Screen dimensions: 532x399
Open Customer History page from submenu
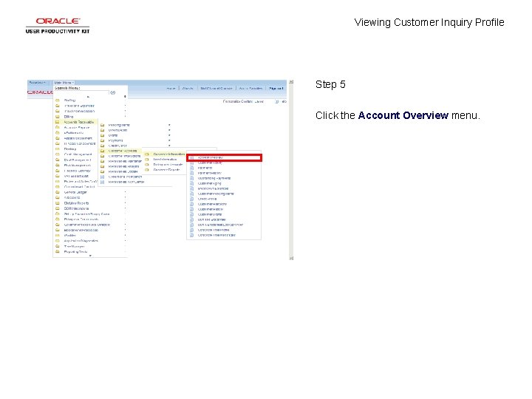[211, 209]
